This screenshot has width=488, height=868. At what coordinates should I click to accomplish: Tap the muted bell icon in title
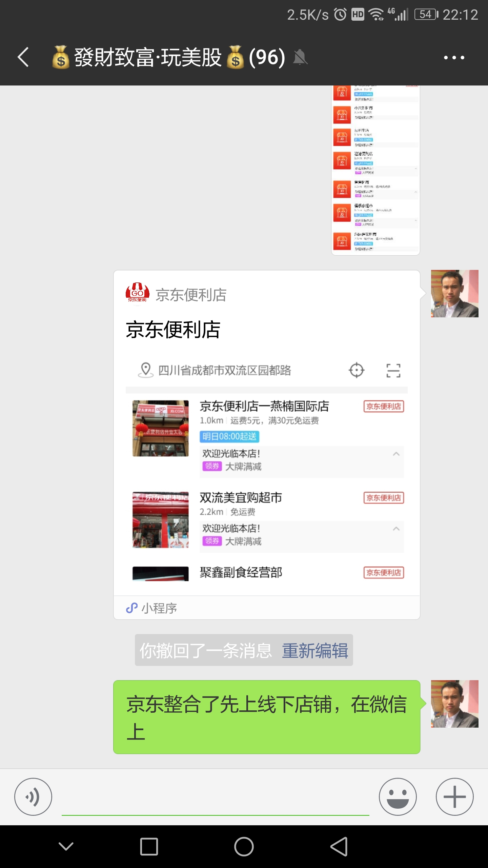[300, 57]
